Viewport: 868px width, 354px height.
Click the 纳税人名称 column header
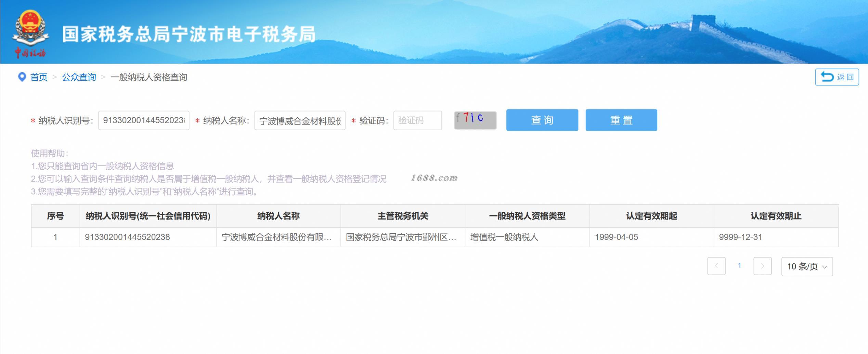coord(278,216)
